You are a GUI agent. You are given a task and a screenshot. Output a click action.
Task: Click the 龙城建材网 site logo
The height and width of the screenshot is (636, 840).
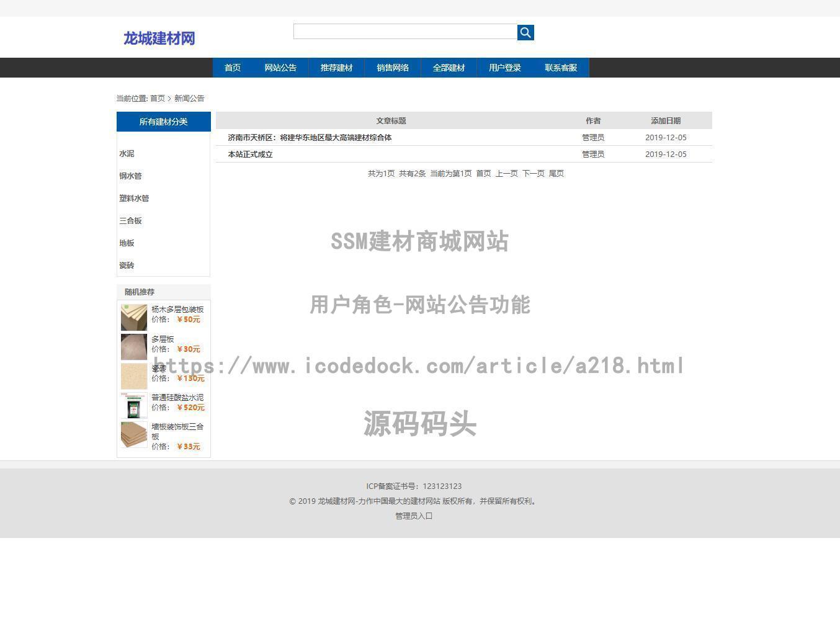click(x=158, y=38)
